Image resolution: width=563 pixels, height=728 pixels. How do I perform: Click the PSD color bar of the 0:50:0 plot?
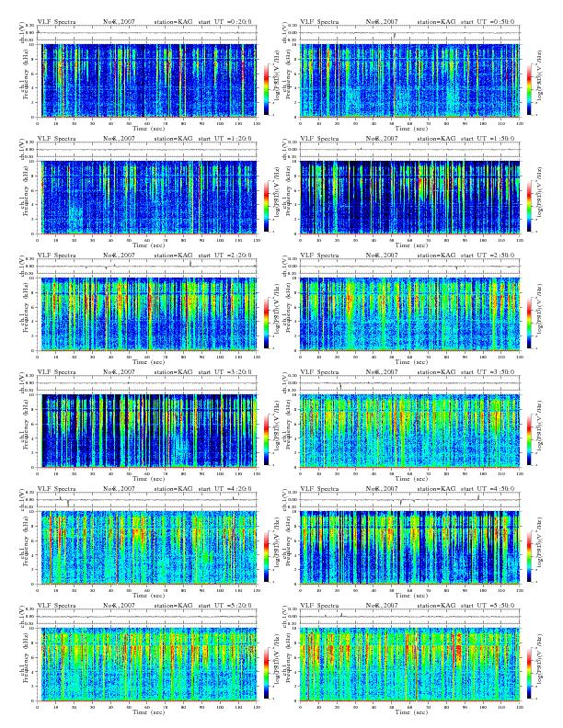pyautogui.click(x=530, y=89)
